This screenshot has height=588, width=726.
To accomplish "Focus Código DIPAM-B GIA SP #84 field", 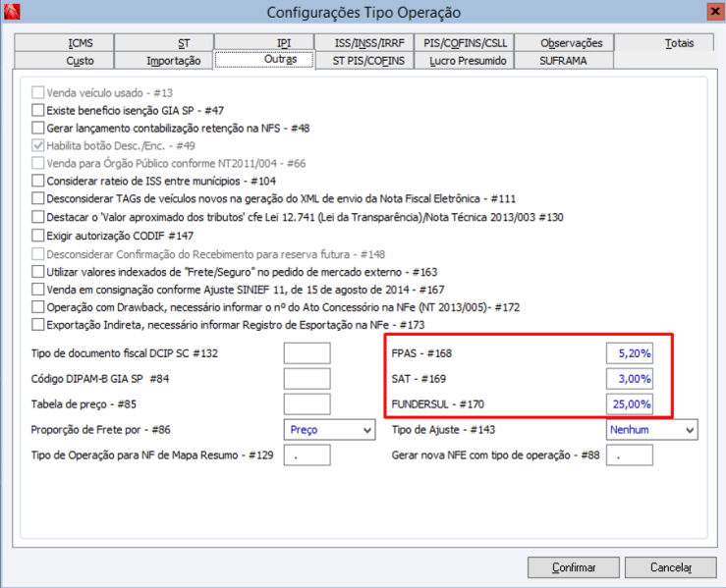I will pos(307,379).
